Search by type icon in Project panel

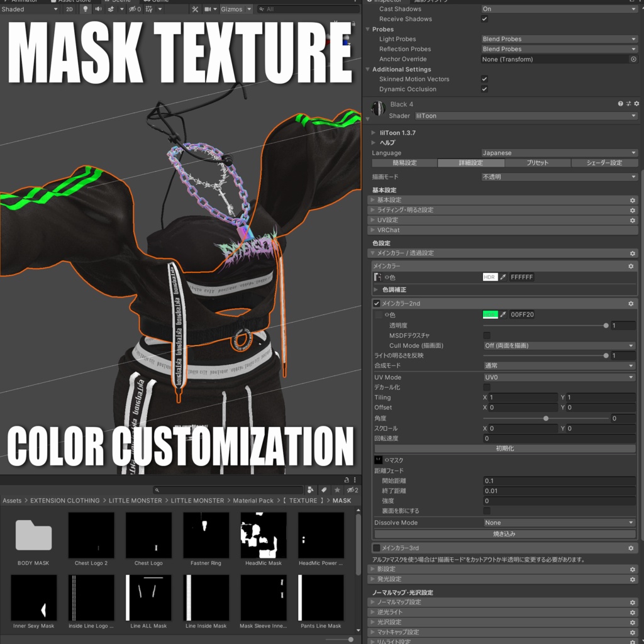[x=310, y=490]
